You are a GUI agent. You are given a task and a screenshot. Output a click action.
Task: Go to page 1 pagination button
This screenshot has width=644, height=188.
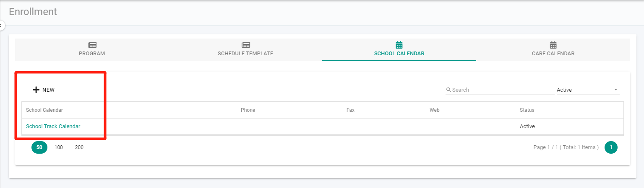pos(611,147)
